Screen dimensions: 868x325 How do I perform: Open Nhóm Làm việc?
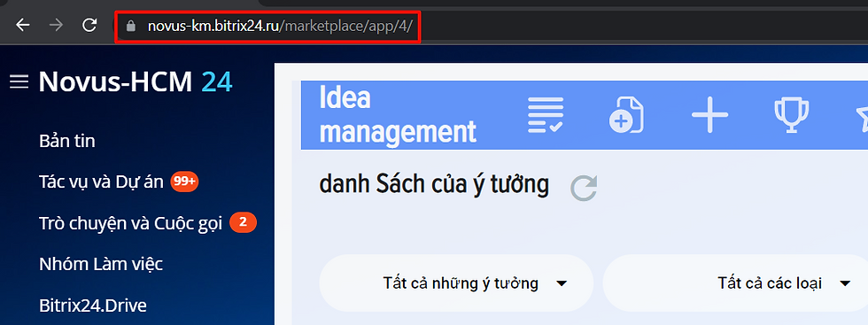click(101, 264)
